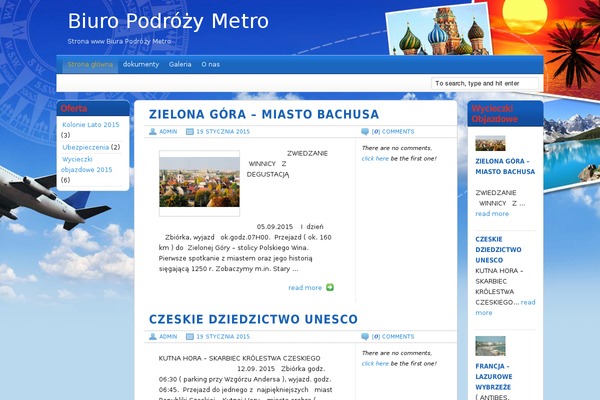Viewport: 600px width, 400px height.
Task: Open comments link on Zielona Góra post
Action: pos(393,132)
